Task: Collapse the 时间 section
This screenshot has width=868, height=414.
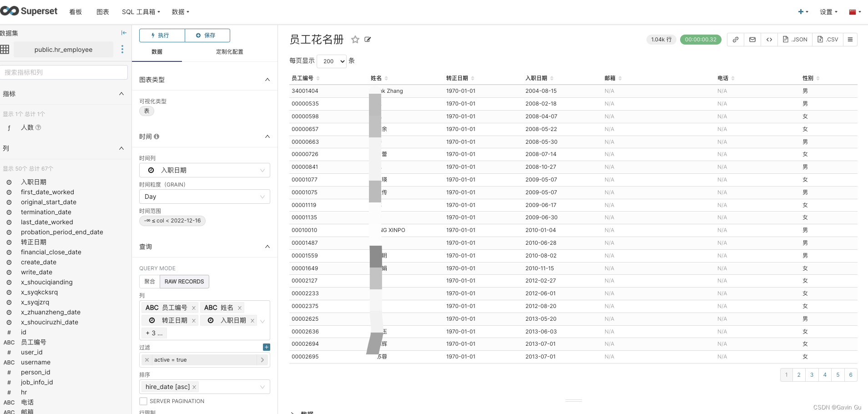Action: coord(267,136)
